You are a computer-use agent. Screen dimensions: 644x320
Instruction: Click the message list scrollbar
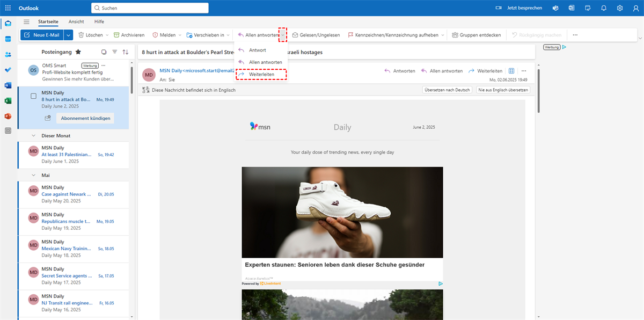coord(132,81)
